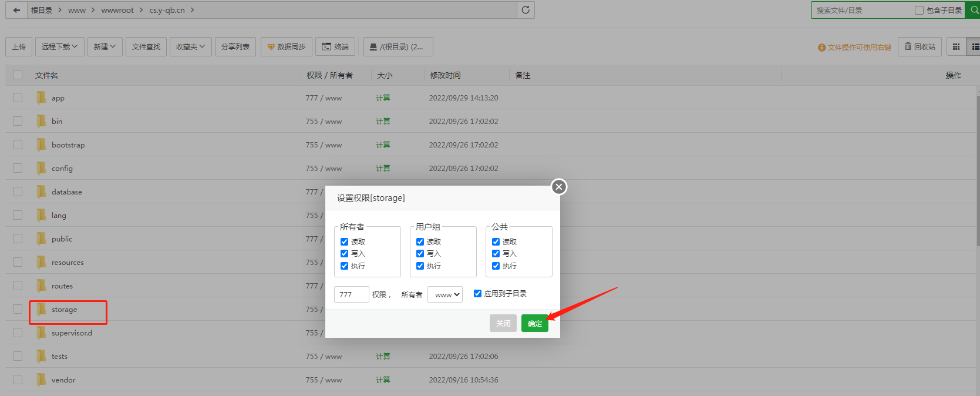Click cs.y-qb.cn in breadcrumb path
Image resolution: width=980 pixels, height=396 pixels.
click(x=167, y=10)
